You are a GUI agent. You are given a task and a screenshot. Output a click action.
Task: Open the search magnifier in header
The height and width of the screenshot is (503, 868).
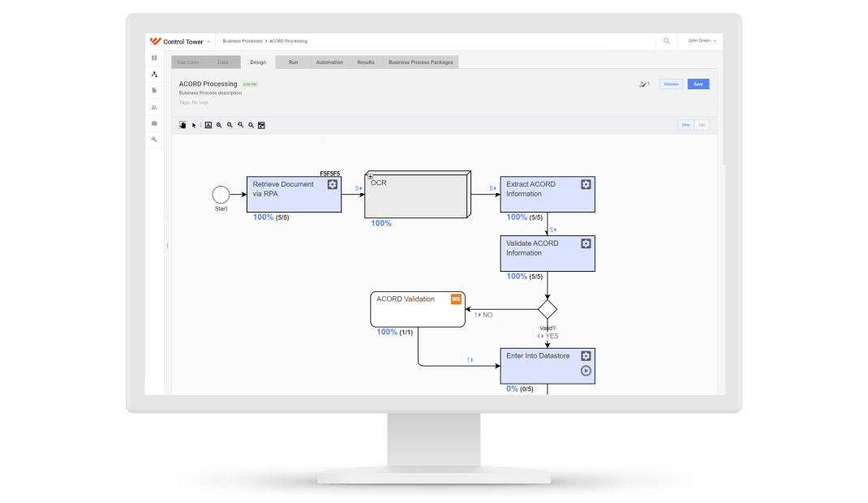(667, 41)
